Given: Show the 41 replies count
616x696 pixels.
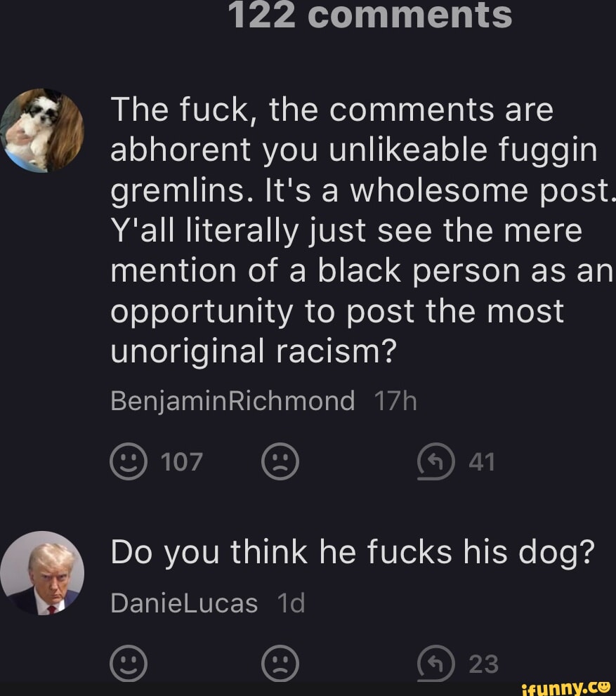Looking at the screenshot, I should (x=480, y=462).
